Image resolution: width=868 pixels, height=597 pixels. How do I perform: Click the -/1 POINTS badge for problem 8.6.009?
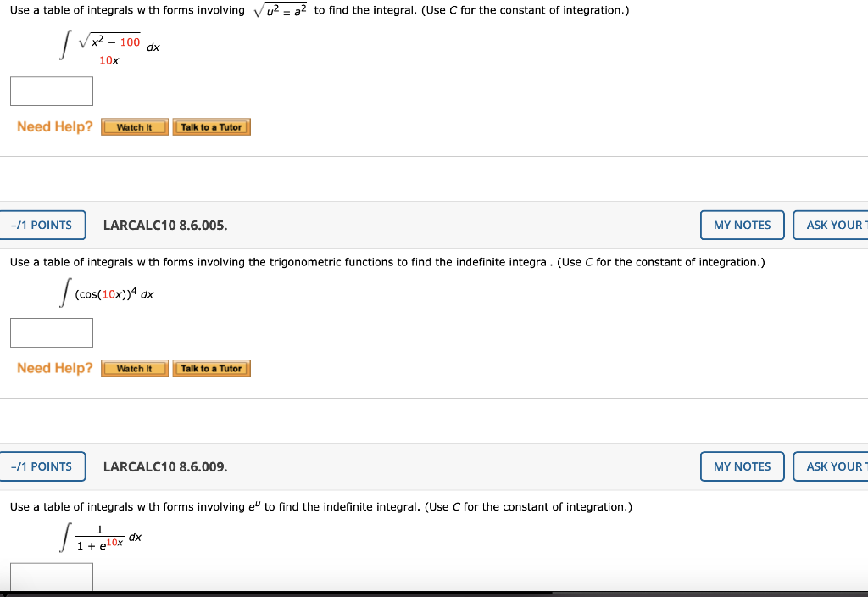42,466
